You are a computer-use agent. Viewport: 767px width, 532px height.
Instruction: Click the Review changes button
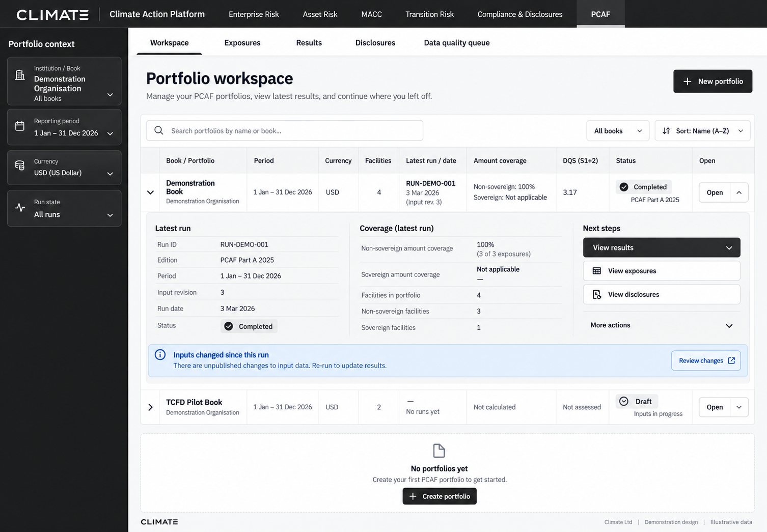click(706, 360)
